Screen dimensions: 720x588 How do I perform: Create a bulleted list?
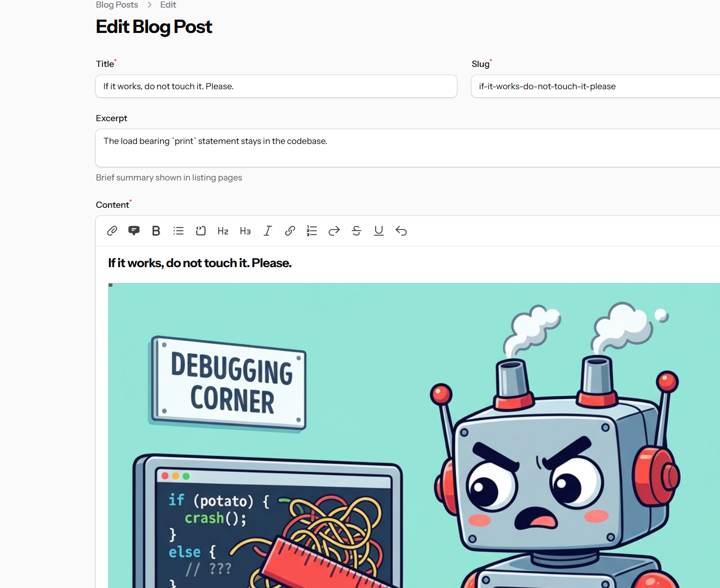pos(178,231)
